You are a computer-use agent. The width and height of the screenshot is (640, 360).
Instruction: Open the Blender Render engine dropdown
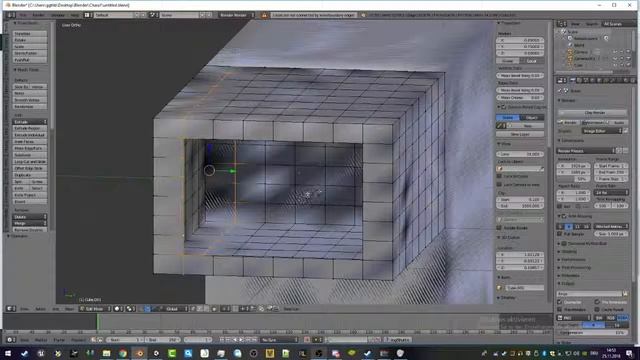237,15
